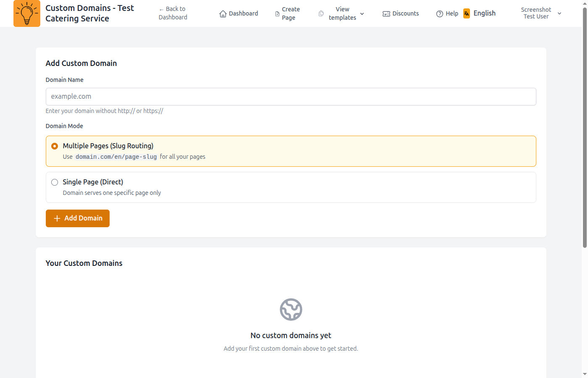588x378 pixels.
Task: Click the 'Domain Mode' label
Action: [x=64, y=126]
